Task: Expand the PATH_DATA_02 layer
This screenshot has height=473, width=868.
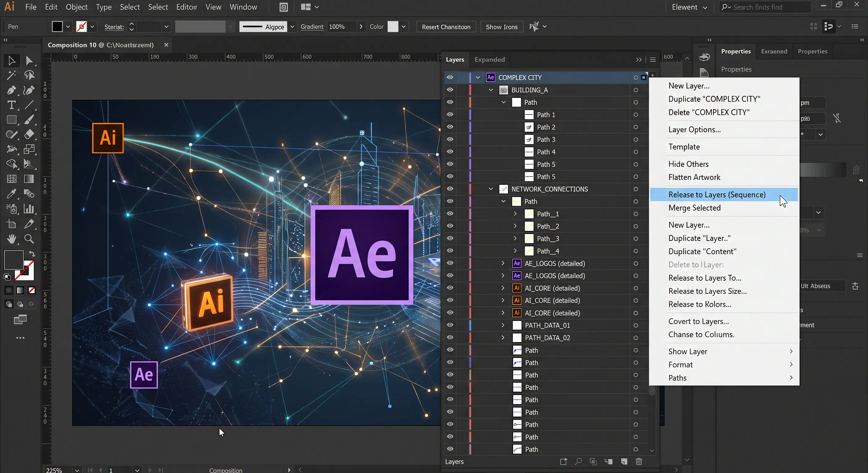Action: coord(503,337)
